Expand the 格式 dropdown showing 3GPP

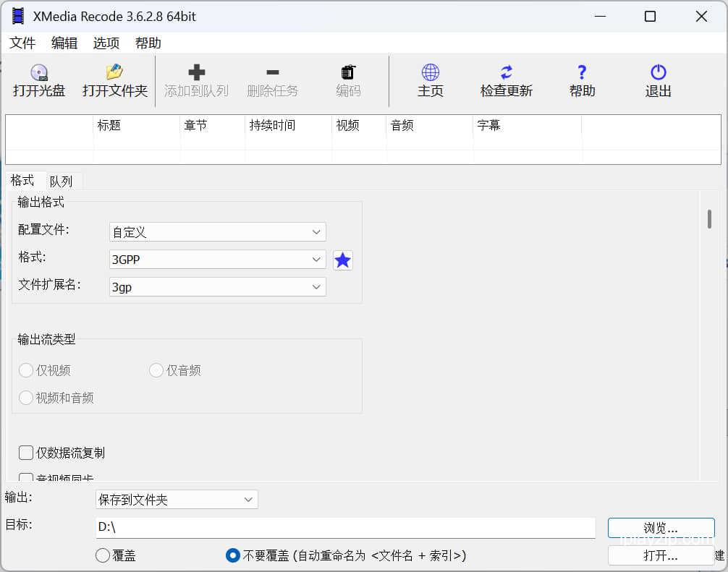point(218,260)
